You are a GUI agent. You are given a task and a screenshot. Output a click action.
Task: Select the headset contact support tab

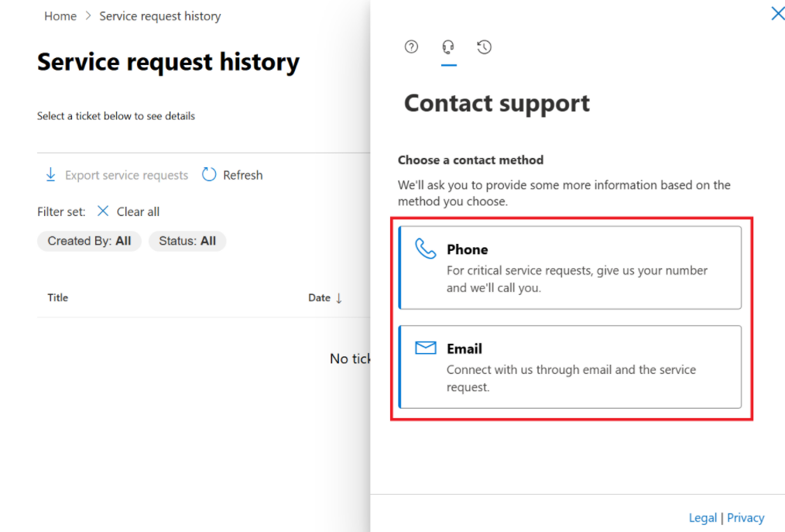coord(448,47)
